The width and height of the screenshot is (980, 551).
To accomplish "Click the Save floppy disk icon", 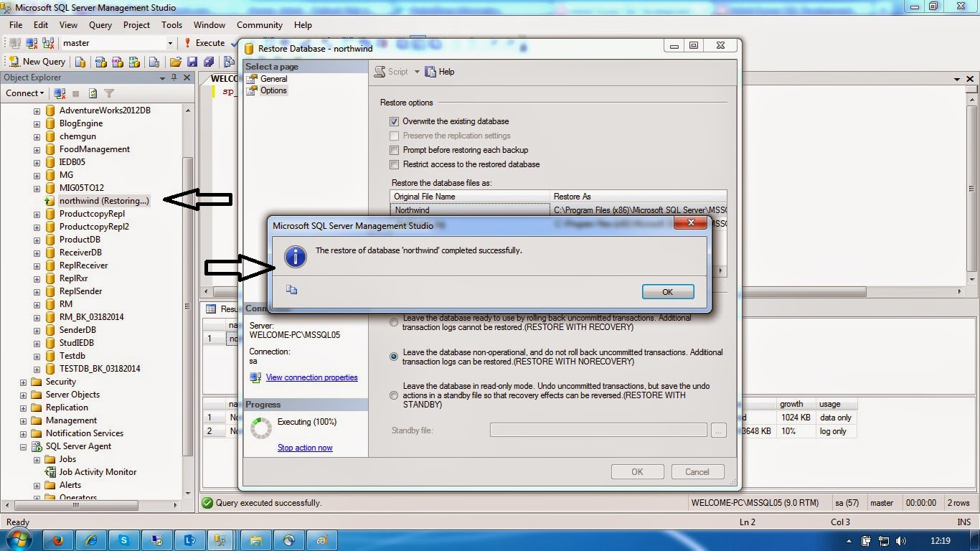I will pos(192,62).
